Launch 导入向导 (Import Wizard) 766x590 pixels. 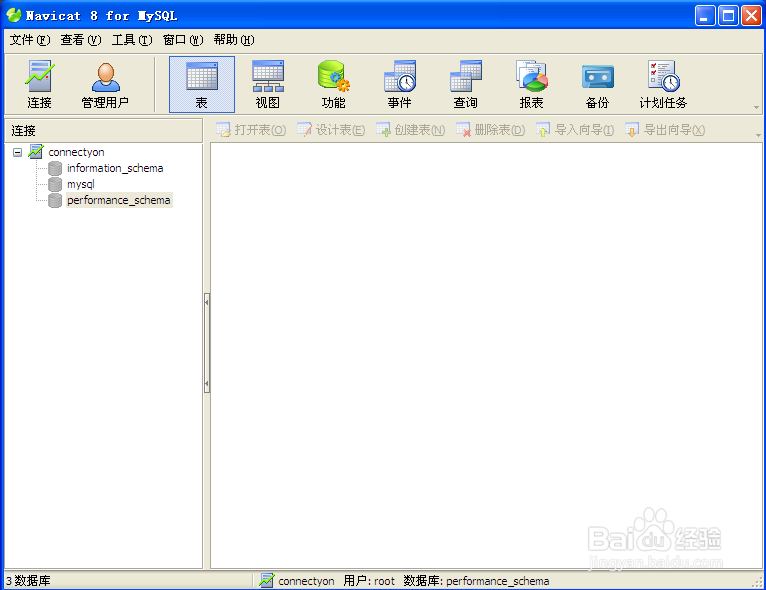pyautogui.click(x=575, y=130)
